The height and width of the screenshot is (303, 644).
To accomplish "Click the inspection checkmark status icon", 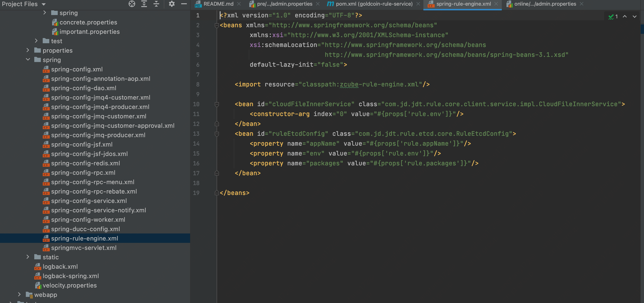I will (611, 17).
